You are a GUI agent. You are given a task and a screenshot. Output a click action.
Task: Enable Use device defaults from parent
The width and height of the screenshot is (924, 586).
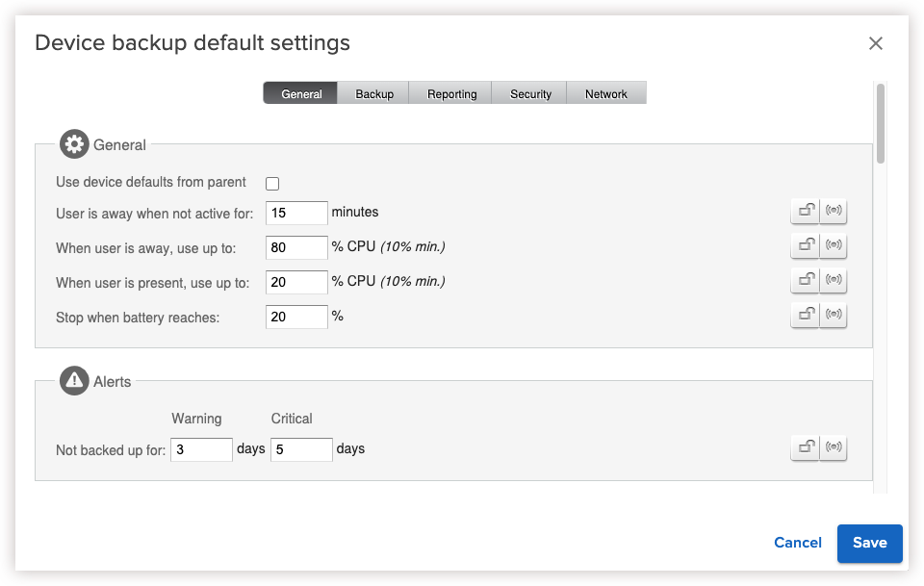(272, 183)
